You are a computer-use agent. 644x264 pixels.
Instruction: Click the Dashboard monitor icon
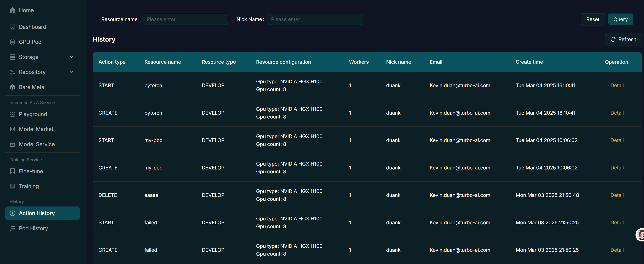(x=12, y=27)
